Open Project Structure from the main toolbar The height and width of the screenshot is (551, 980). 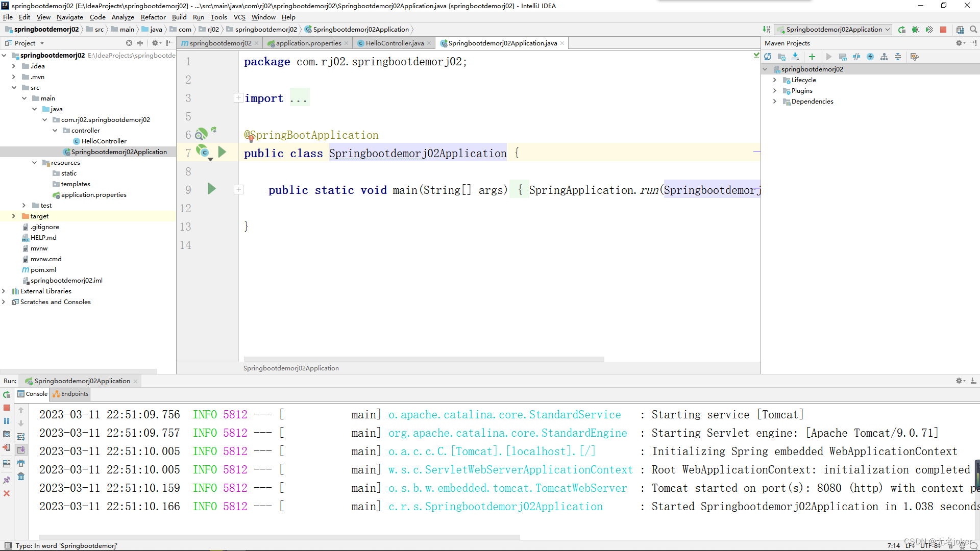(x=960, y=30)
